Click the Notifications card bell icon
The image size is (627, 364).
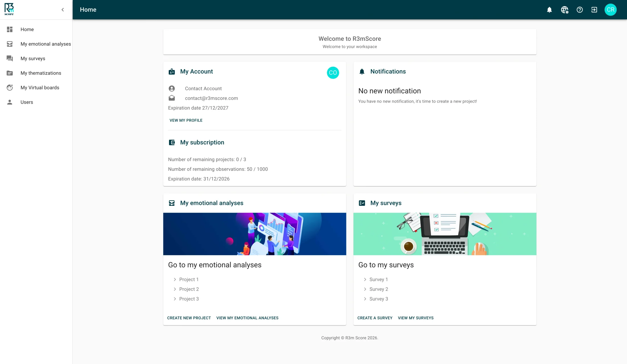pyautogui.click(x=362, y=72)
